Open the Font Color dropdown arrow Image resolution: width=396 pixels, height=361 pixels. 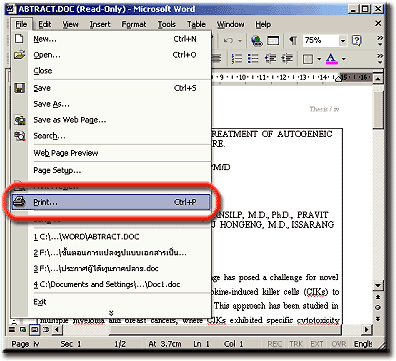pos(344,59)
